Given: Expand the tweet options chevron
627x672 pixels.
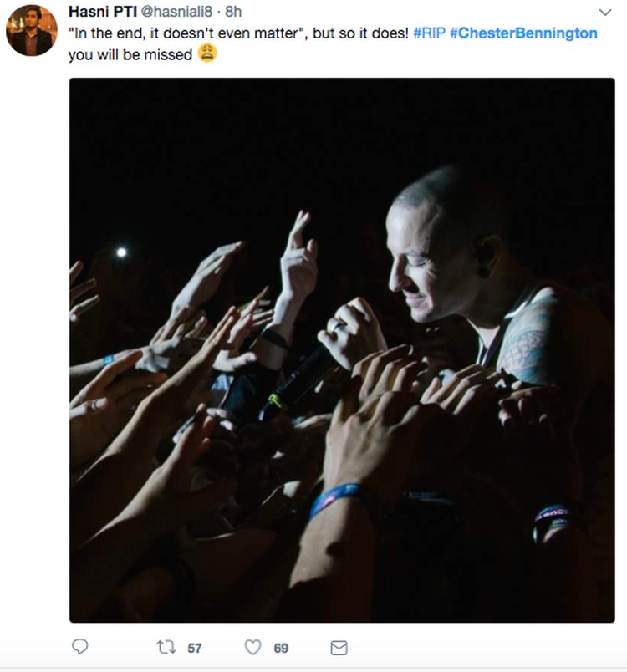Looking at the screenshot, I should click(605, 12).
